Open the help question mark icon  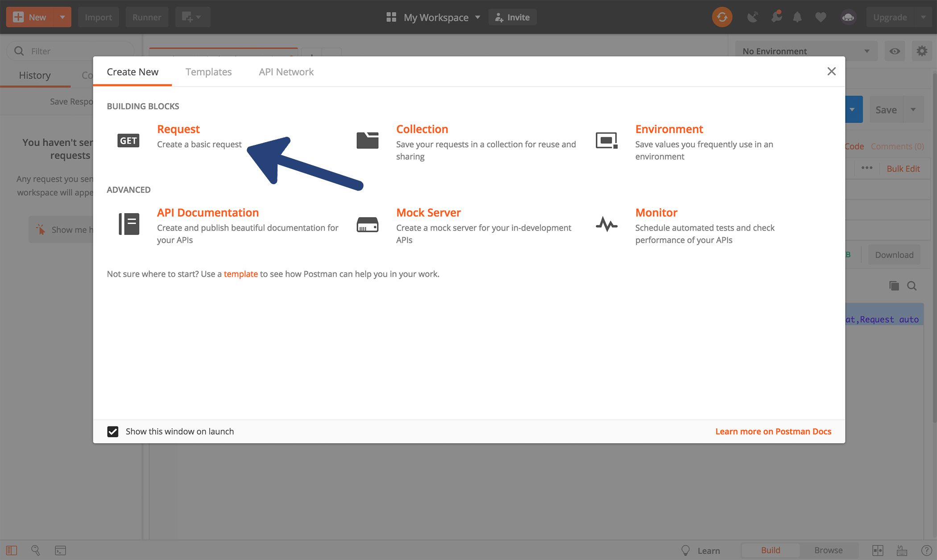[926, 551]
